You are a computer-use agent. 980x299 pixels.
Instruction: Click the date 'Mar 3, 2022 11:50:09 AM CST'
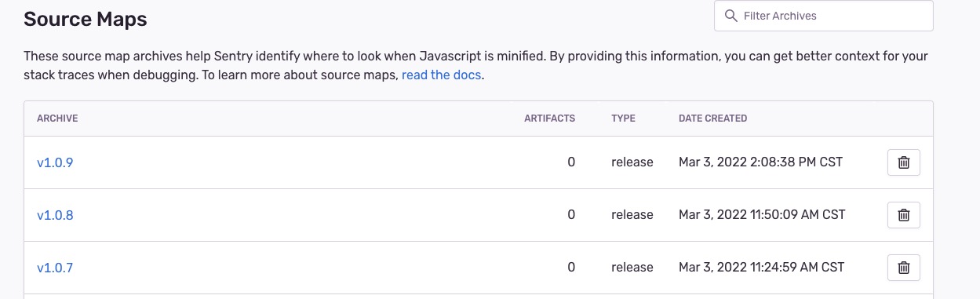[x=762, y=215]
